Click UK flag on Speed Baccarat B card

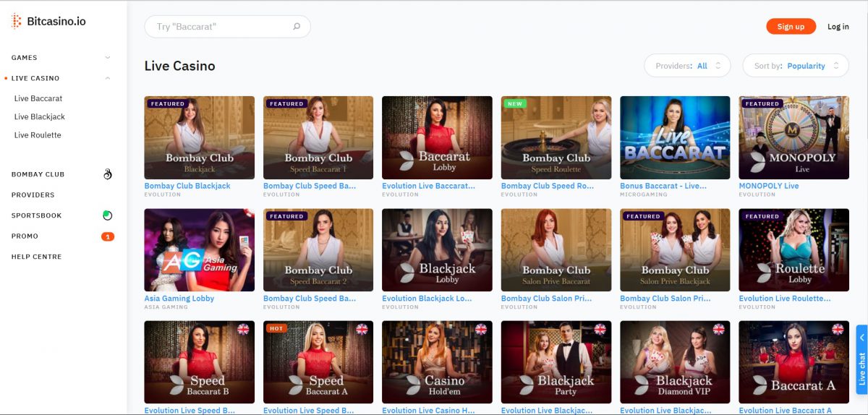pyautogui.click(x=243, y=330)
